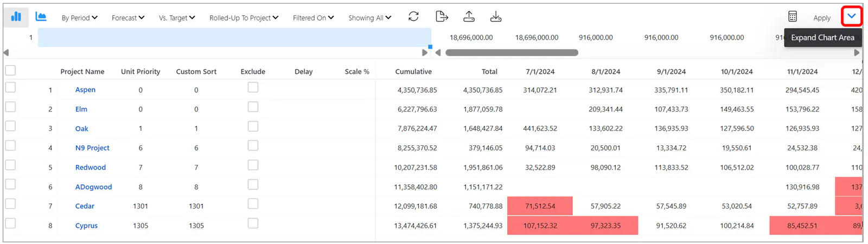Switch to the bar chart view
This screenshot has height=244, width=868.
(x=16, y=17)
